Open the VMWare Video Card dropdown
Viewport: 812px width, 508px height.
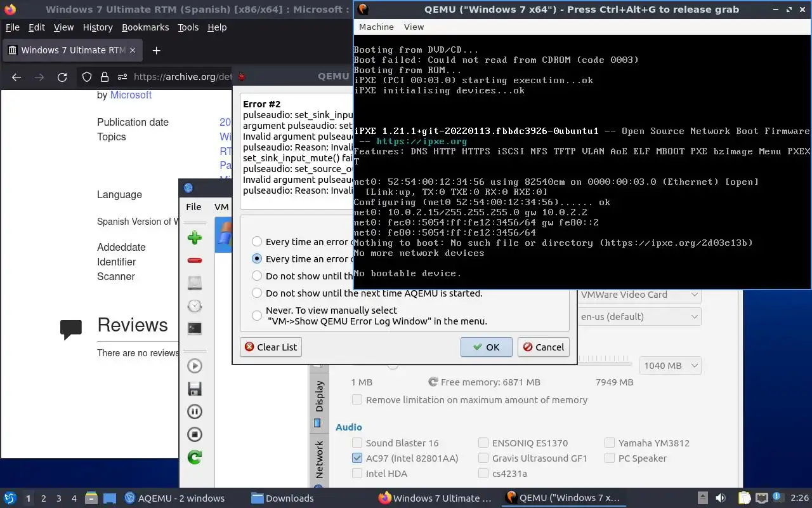coord(639,294)
